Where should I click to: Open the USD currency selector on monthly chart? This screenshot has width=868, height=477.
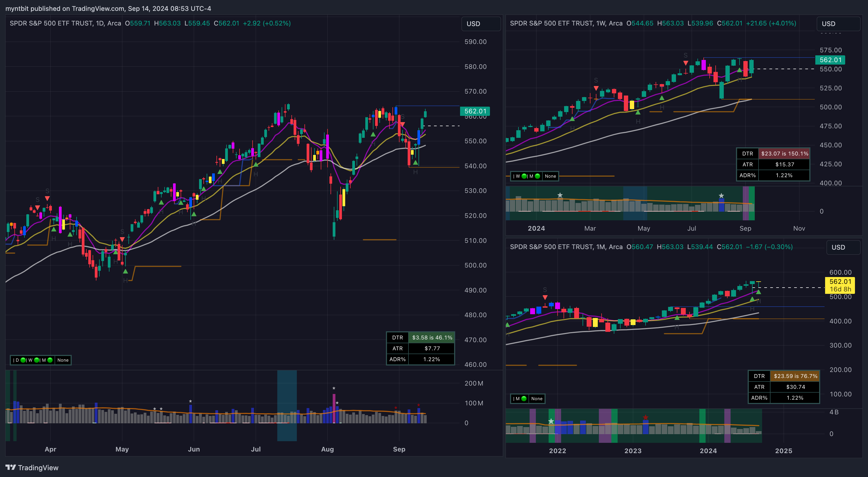tap(843, 247)
